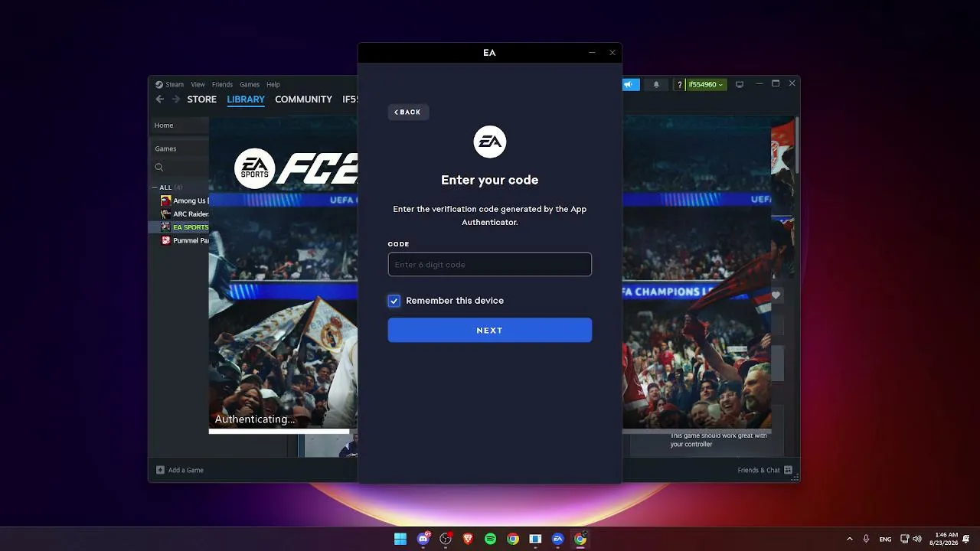980x551 pixels.
Task: Click the Among Us game icon
Action: (x=165, y=201)
